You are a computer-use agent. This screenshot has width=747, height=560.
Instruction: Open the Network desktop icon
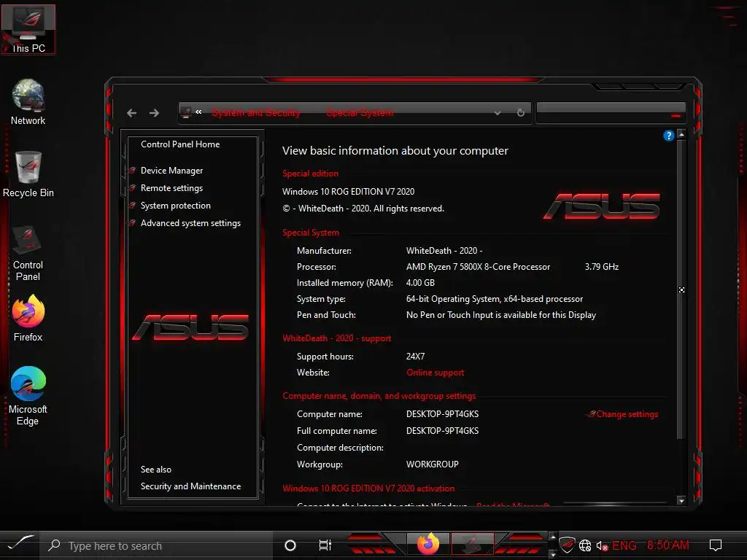28,102
